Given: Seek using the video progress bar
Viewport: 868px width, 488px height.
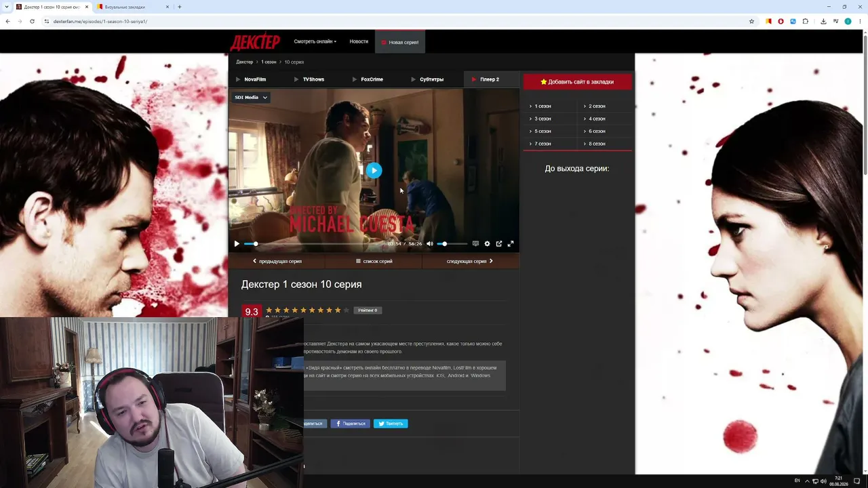Looking at the screenshot, I should [315, 244].
